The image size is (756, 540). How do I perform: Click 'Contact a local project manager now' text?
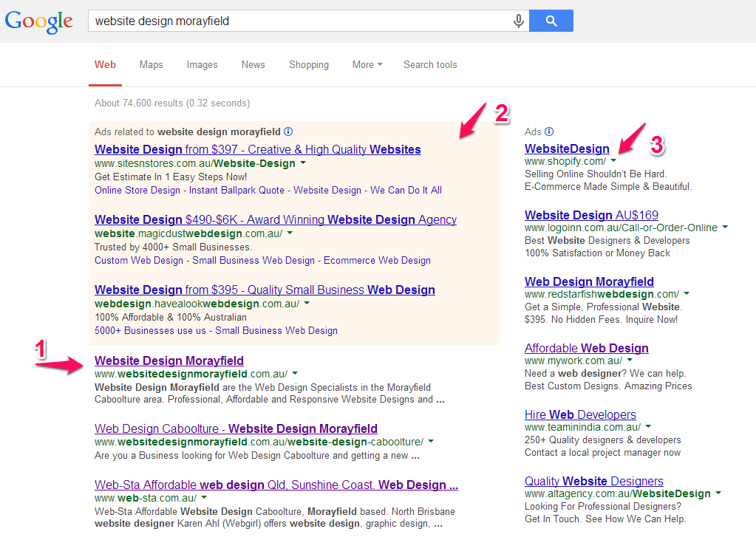tap(603, 453)
